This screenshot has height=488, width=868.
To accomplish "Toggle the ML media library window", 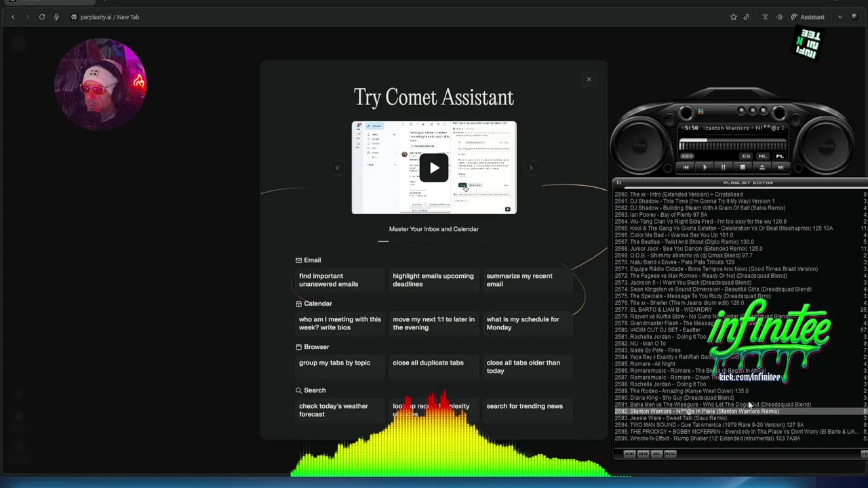I will (762, 156).
